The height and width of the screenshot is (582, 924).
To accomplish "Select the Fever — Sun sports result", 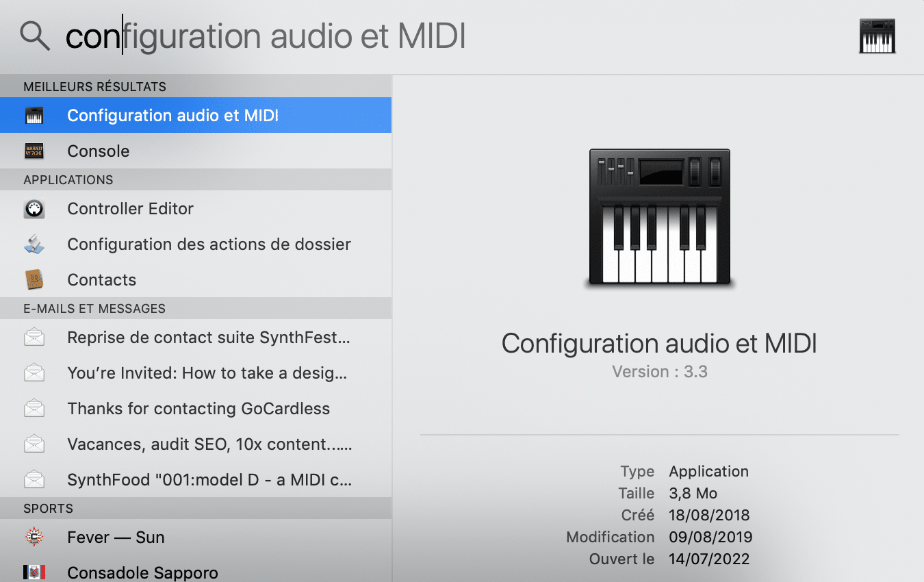I will coord(196,537).
